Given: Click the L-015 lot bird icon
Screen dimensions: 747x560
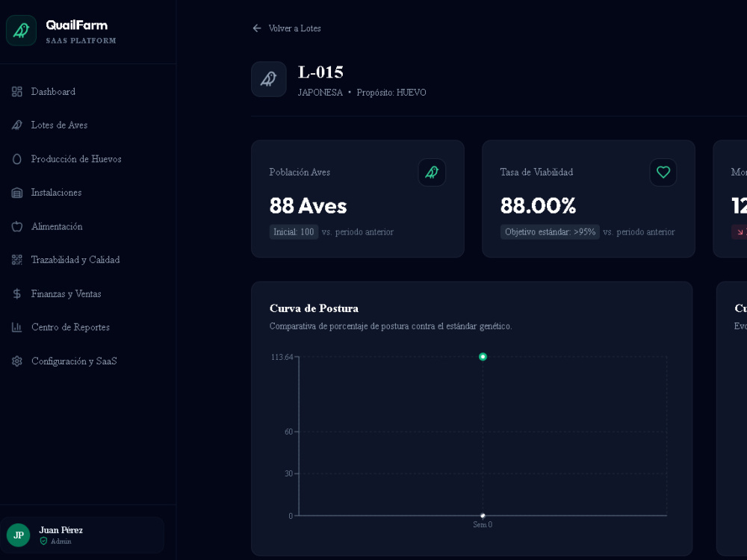Looking at the screenshot, I should pos(269,79).
